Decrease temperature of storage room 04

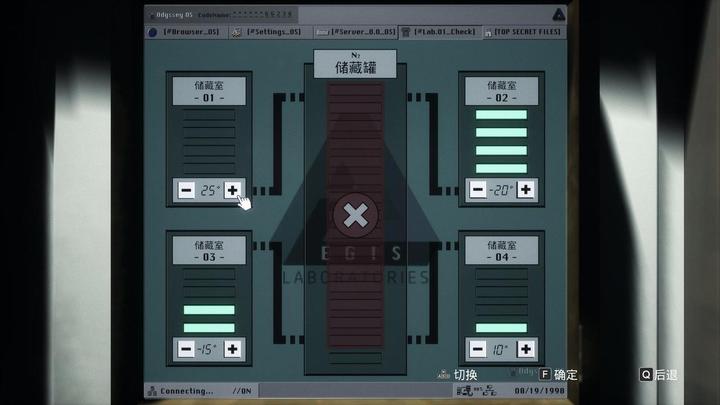(x=478, y=349)
